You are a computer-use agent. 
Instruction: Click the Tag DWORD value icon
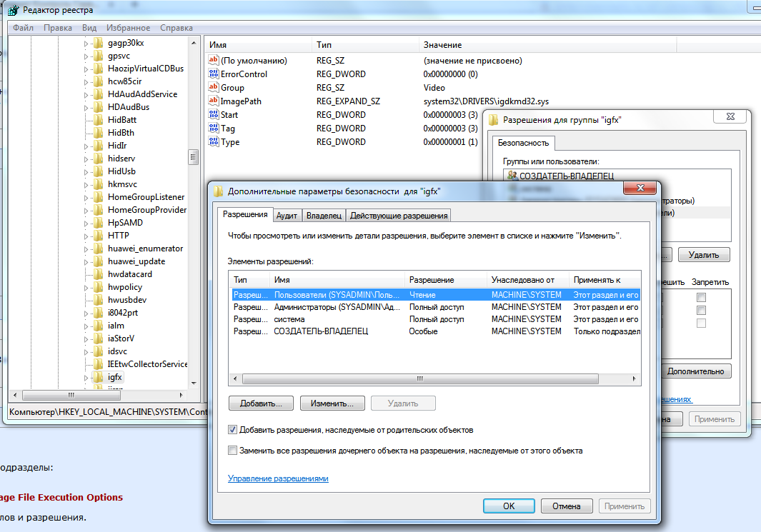214,128
